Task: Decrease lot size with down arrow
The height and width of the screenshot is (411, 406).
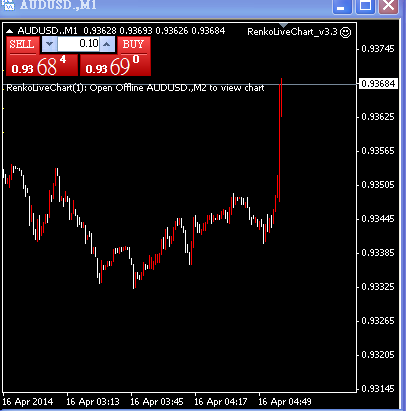Action: (x=49, y=44)
